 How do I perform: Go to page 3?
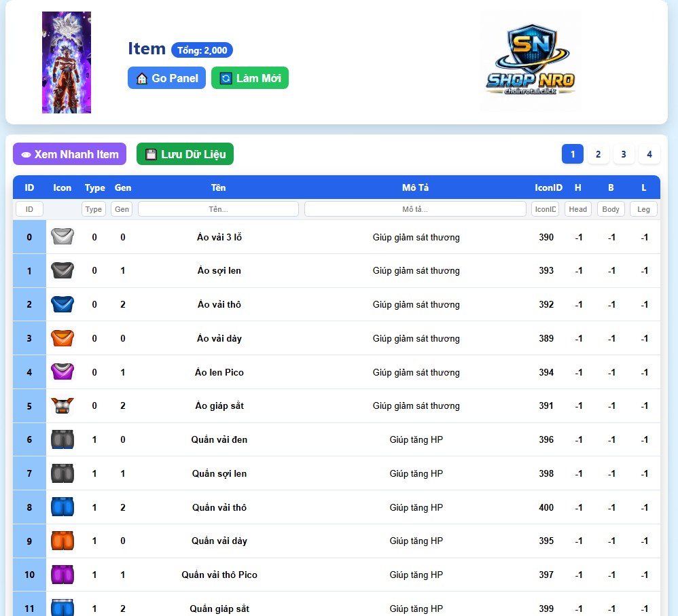624,154
